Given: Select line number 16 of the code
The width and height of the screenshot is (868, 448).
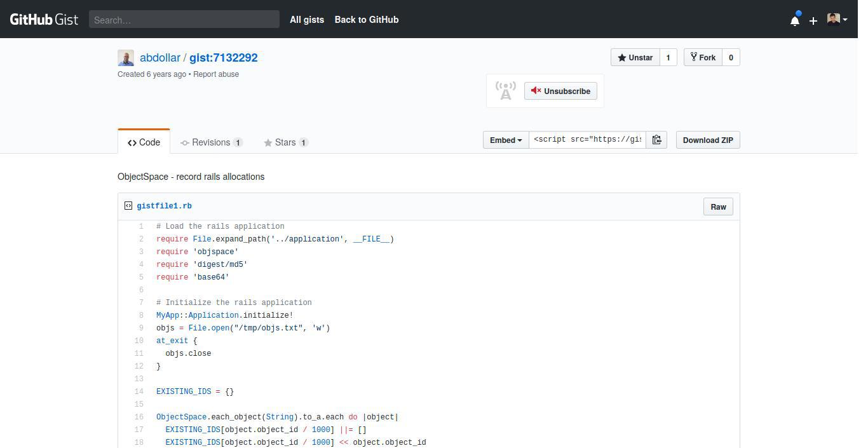Looking at the screenshot, I should pyautogui.click(x=139, y=417).
